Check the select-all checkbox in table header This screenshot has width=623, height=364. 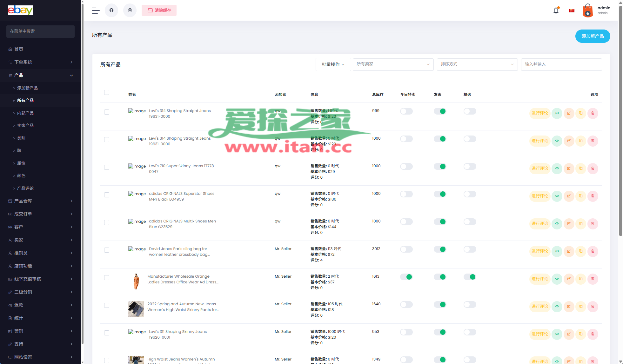click(x=107, y=92)
